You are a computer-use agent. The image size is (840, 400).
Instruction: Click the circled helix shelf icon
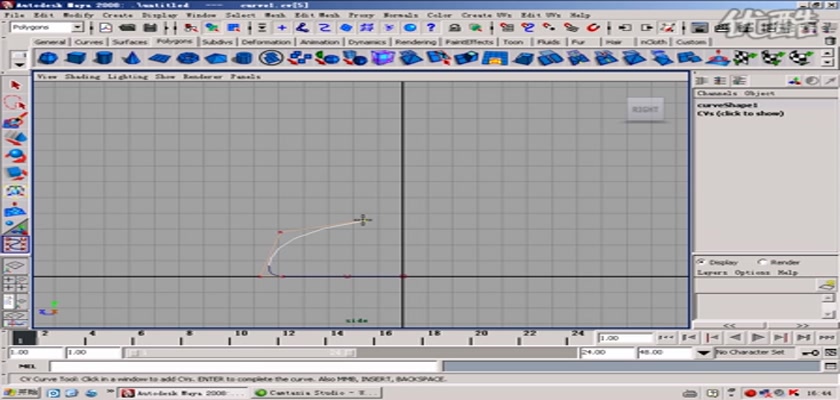[272, 58]
